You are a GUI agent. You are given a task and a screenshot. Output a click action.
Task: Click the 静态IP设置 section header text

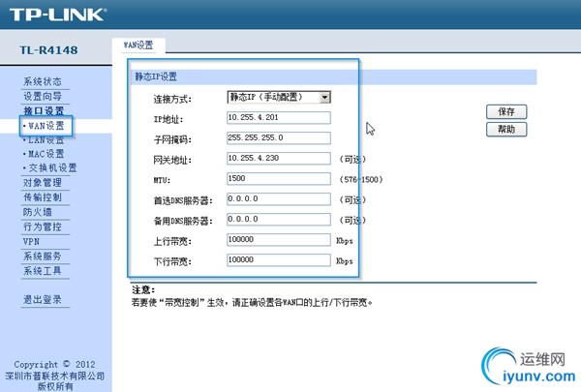pyautogui.click(x=156, y=76)
